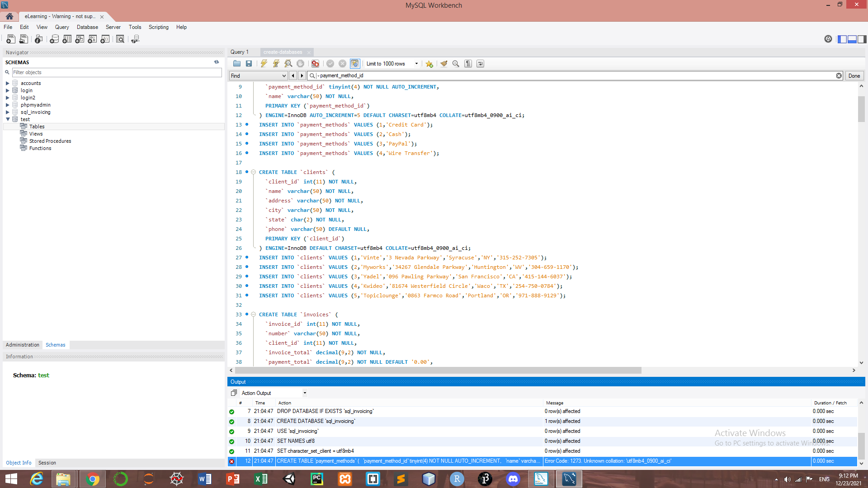Click the Beautify query broom icon

pos(444,64)
